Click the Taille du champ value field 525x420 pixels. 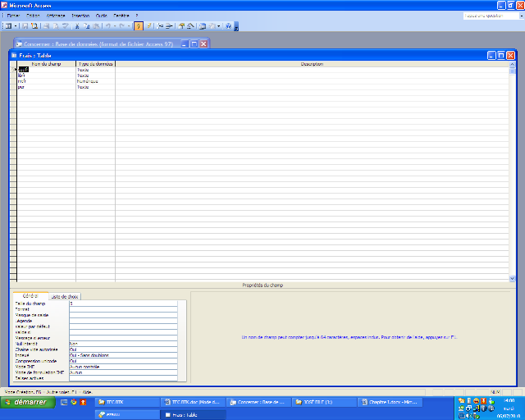(123, 304)
